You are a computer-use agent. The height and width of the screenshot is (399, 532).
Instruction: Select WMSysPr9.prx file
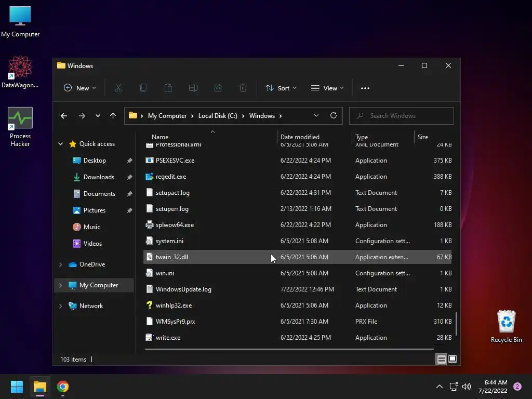(298, 322)
